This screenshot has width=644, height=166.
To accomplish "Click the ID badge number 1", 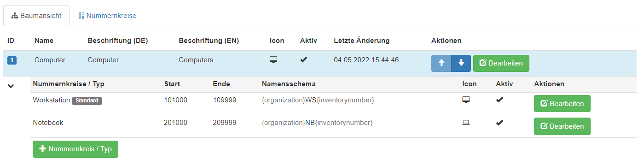I will pyautogui.click(x=12, y=60).
